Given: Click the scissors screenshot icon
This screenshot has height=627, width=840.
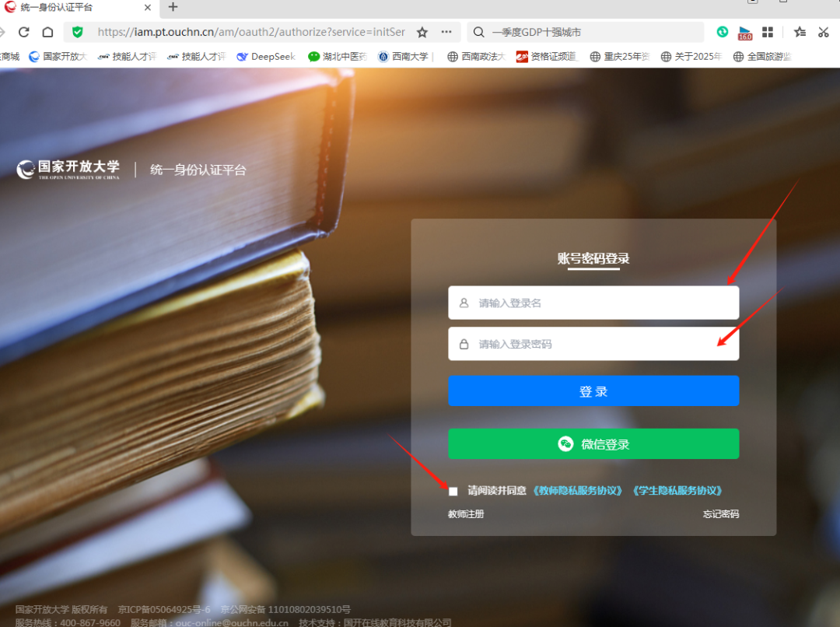Looking at the screenshot, I should point(824,32).
